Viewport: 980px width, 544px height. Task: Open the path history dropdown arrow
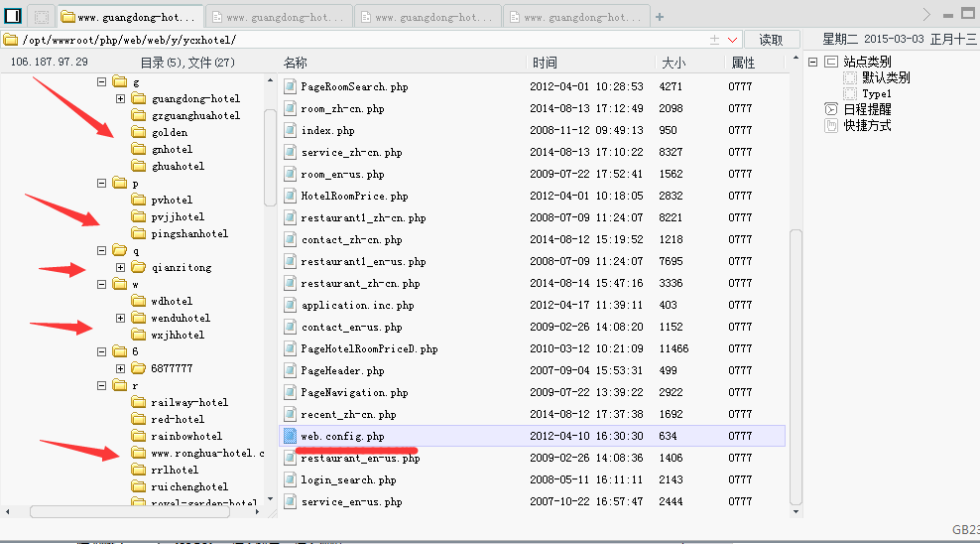pos(732,40)
